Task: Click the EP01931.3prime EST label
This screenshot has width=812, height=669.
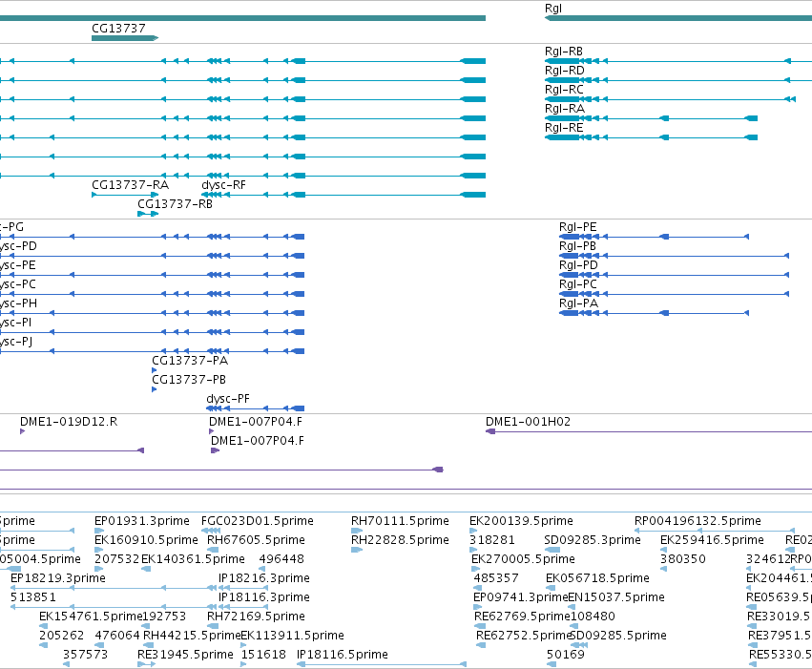Action: coord(142,520)
